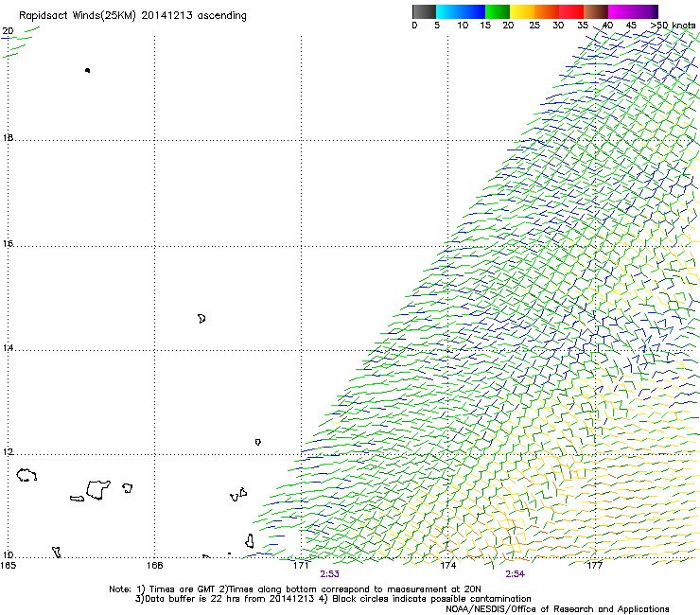Click the '>50 knots' legend label

tap(673, 26)
